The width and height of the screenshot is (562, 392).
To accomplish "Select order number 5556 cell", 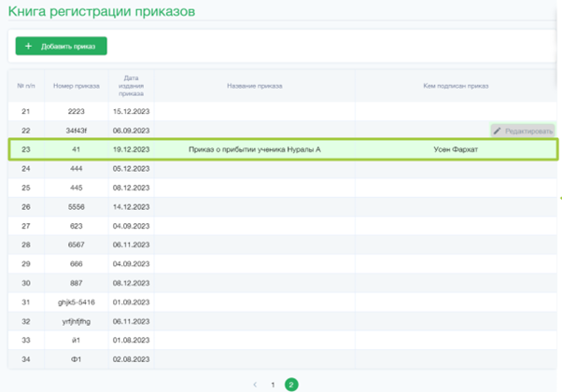I will pos(76,207).
